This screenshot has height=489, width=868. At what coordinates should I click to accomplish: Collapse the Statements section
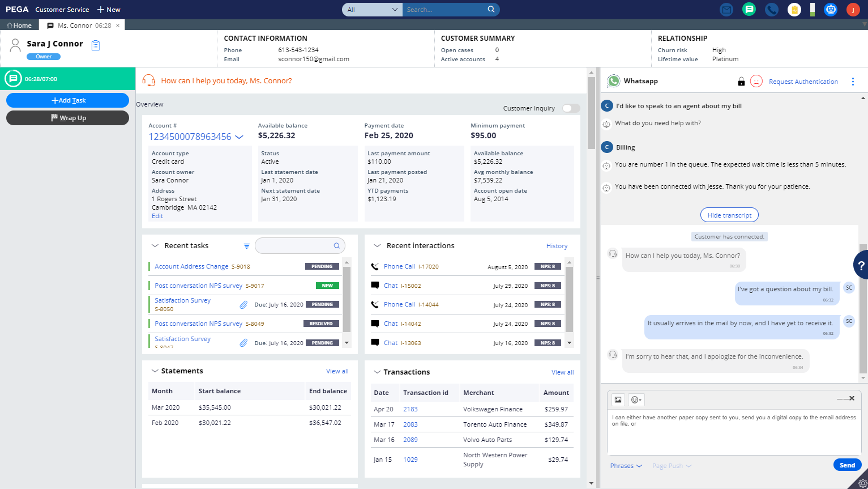[x=154, y=371]
